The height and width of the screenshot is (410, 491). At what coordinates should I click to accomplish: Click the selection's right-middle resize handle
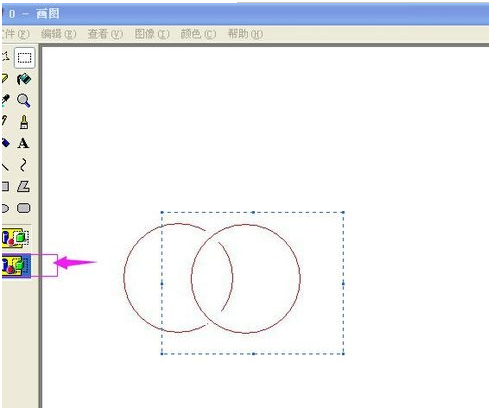343,284
